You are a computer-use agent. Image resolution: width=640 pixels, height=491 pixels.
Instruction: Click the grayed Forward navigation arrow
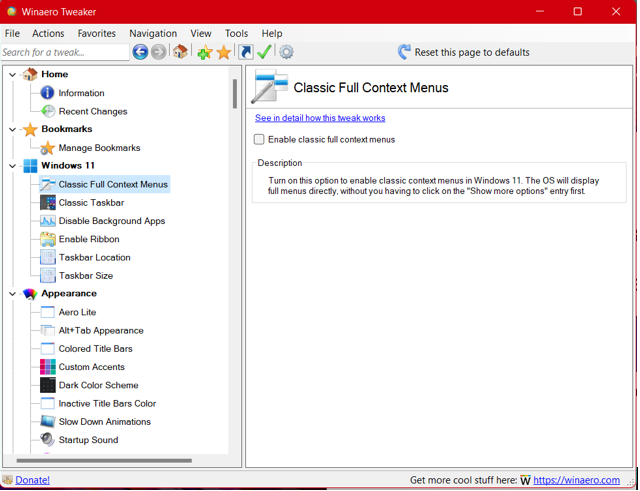click(x=158, y=52)
